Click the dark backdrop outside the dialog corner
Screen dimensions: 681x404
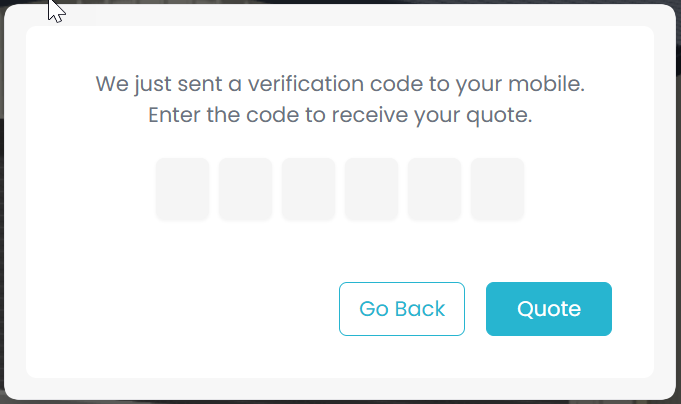4,4
